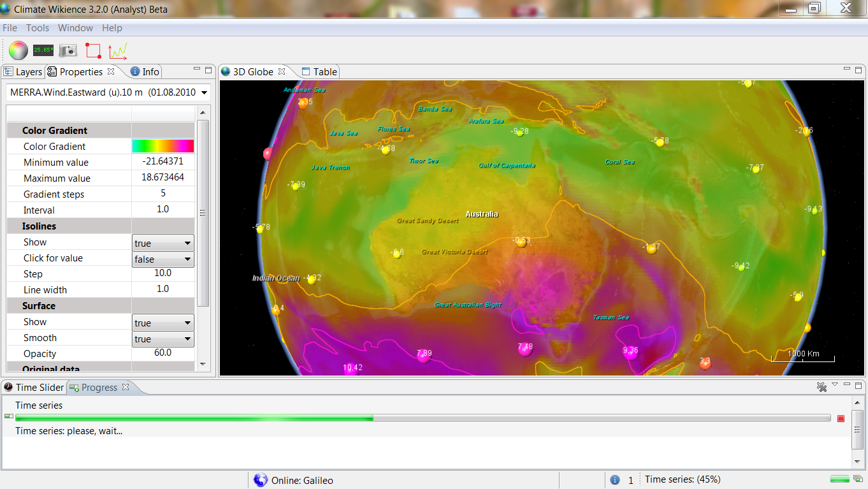Show background operations in the status bar
Image resolution: width=868 pixels, height=489 pixels.
858,479
